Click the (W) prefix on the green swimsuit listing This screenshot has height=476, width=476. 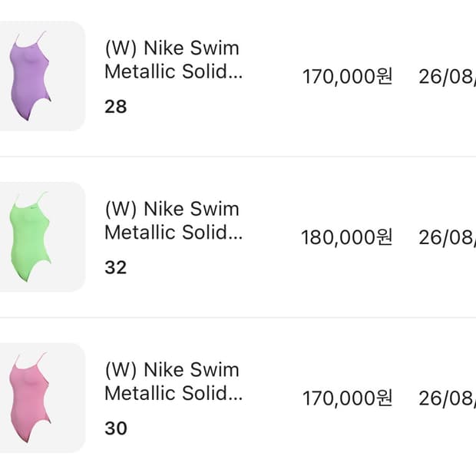(x=121, y=209)
